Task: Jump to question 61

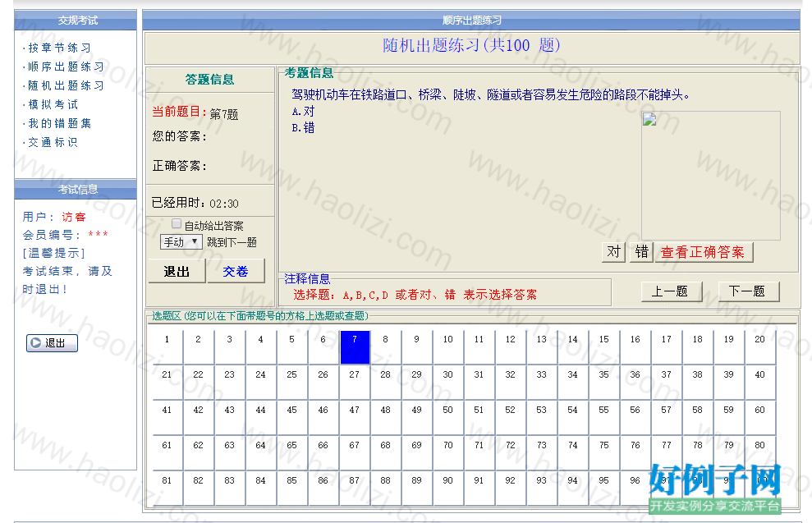Action: (x=167, y=453)
